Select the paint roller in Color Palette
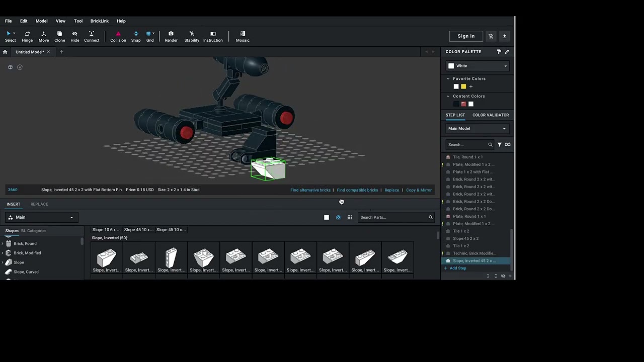 (499, 52)
